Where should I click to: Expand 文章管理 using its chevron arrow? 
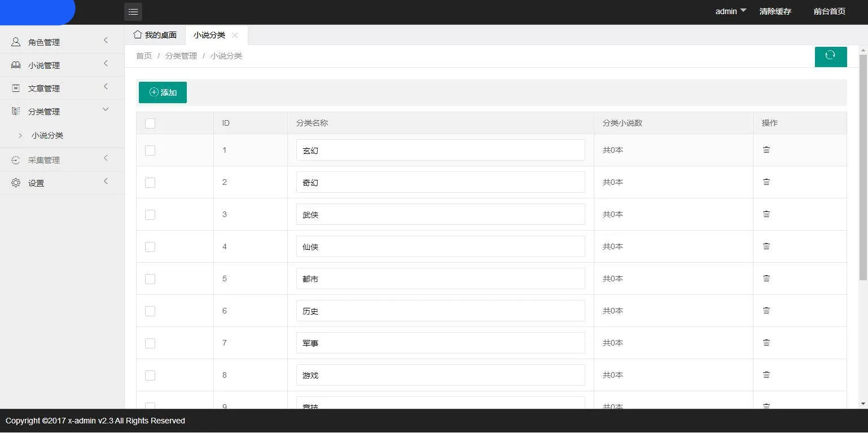pyautogui.click(x=106, y=86)
